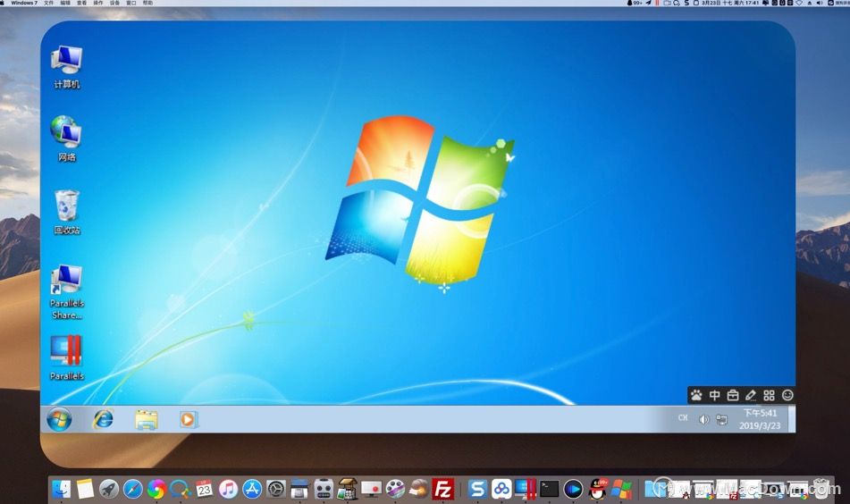Open the 设备 (Devices) menu

coord(114,3)
